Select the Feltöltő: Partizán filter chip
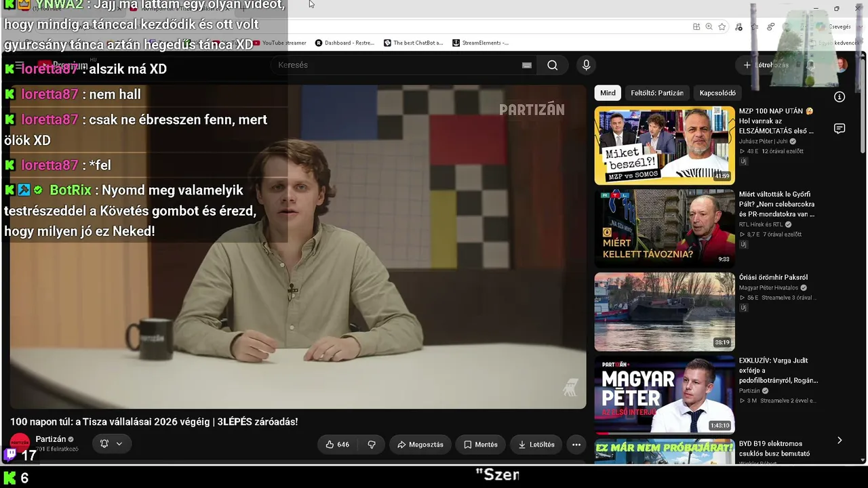Image resolution: width=868 pixels, height=488 pixels. point(657,93)
